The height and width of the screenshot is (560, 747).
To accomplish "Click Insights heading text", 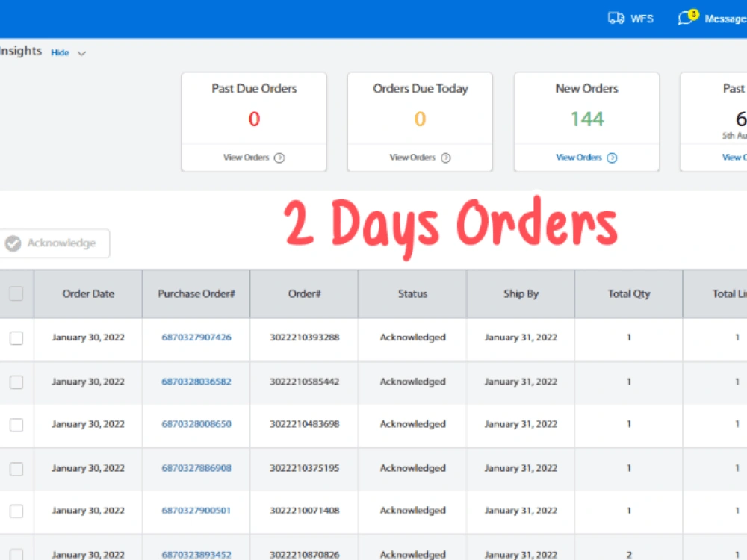I will coord(20,51).
